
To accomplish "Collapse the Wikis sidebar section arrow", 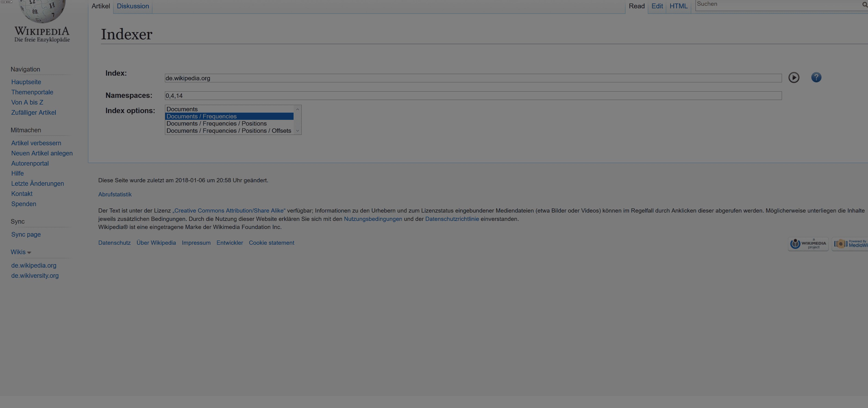I will pos(29,253).
